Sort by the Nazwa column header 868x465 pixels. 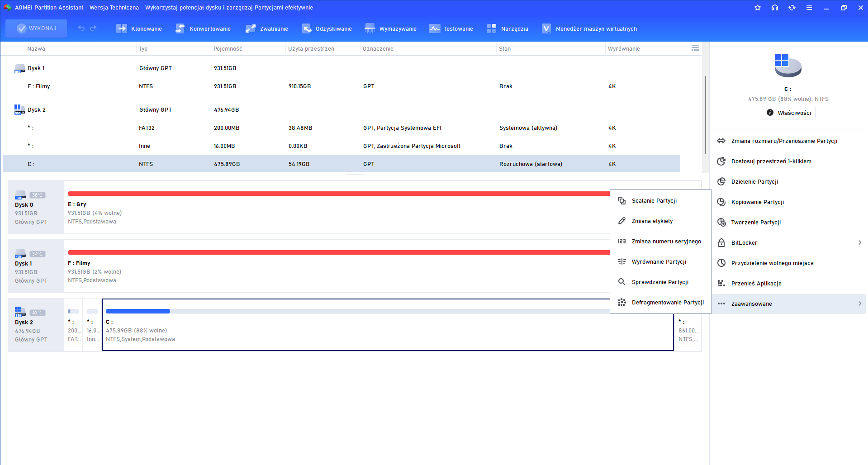coord(36,48)
